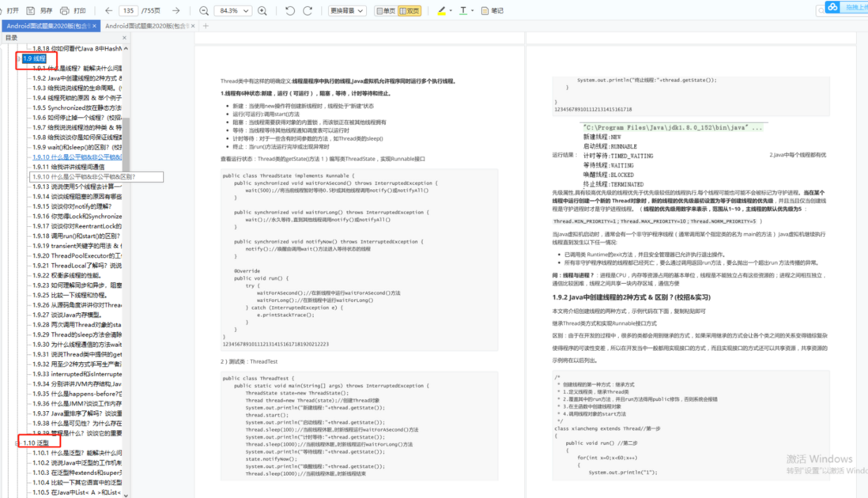Switch to single page (单页) view
The height and width of the screenshot is (498, 868).
386,10
